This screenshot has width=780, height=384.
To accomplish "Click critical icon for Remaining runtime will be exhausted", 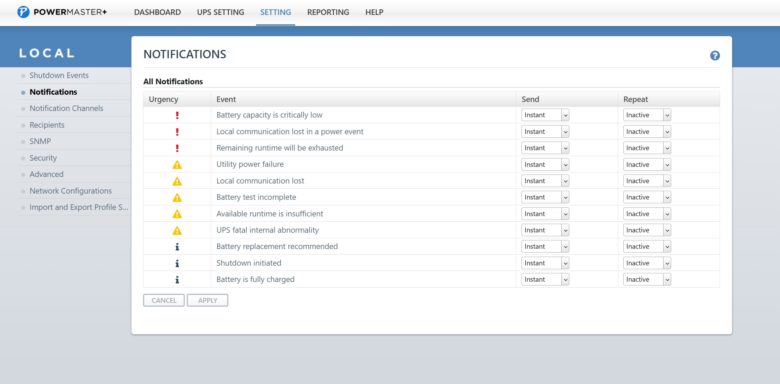I will (x=177, y=148).
